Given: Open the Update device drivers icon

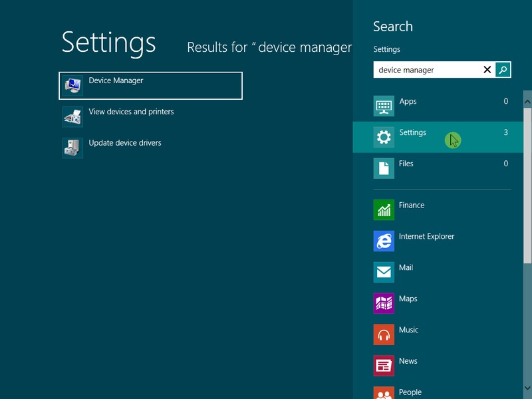Looking at the screenshot, I should 72,148.
